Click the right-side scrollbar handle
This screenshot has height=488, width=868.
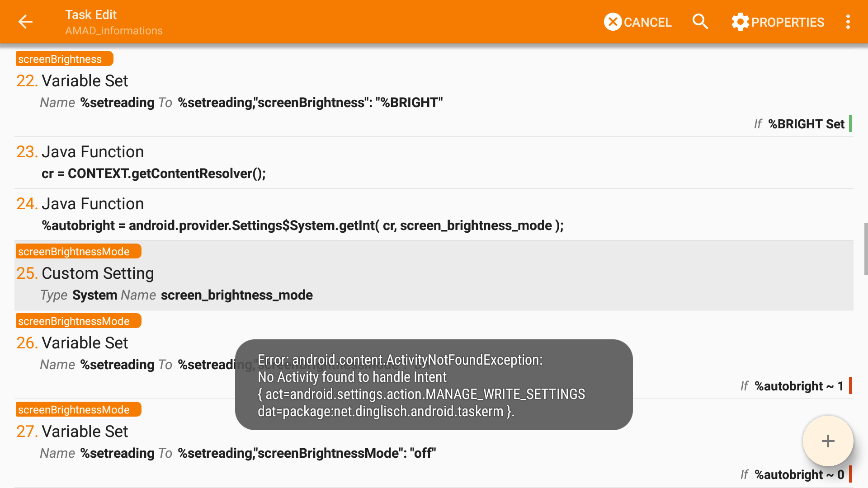(x=865, y=249)
